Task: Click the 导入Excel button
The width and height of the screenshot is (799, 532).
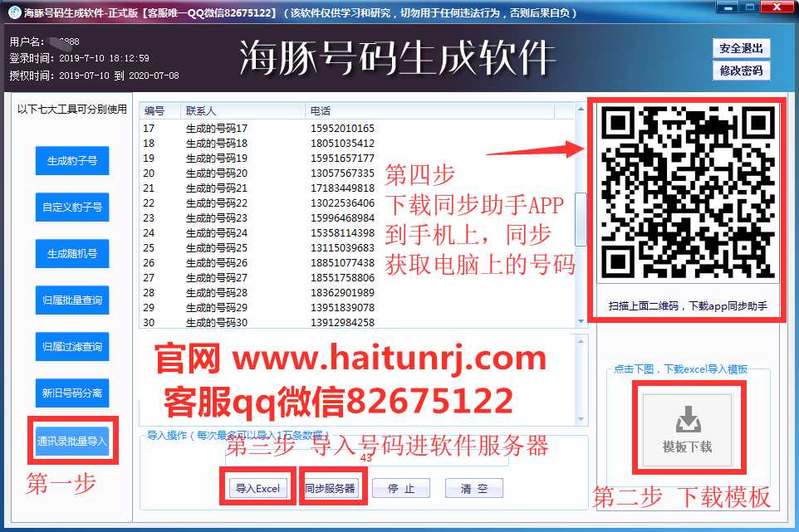Action: tap(257, 488)
